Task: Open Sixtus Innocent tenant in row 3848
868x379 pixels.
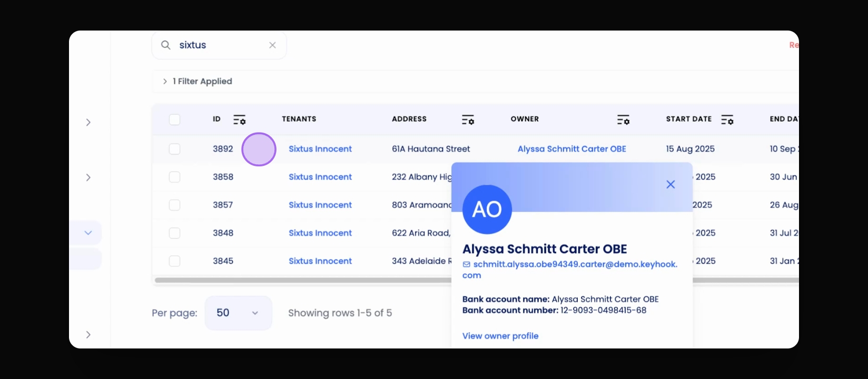Action: [x=320, y=233]
